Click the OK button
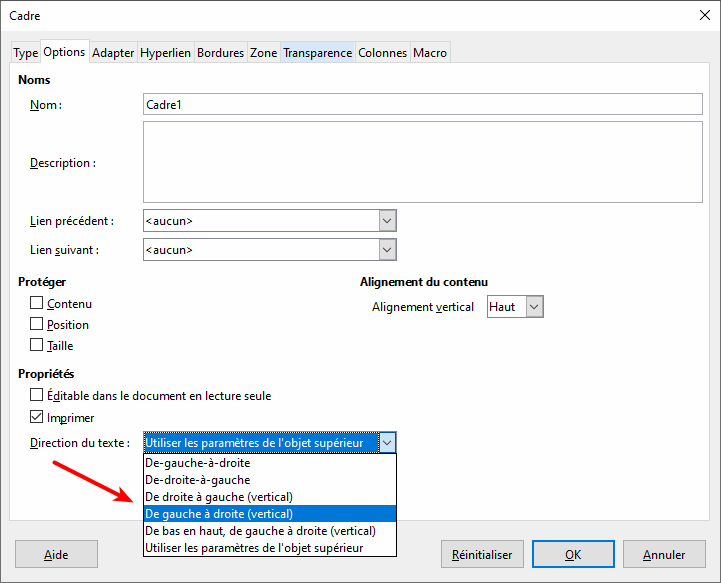Screen dimensions: 721x583 click(x=573, y=554)
